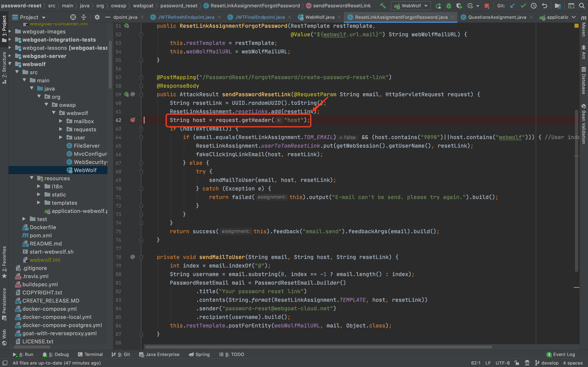
Task: Switch to JWTRefreshEndpoint.java tab
Action: 186,17
